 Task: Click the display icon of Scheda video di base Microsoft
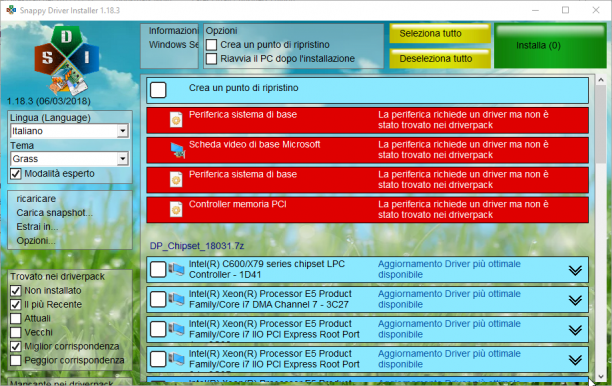tap(178, 150)
